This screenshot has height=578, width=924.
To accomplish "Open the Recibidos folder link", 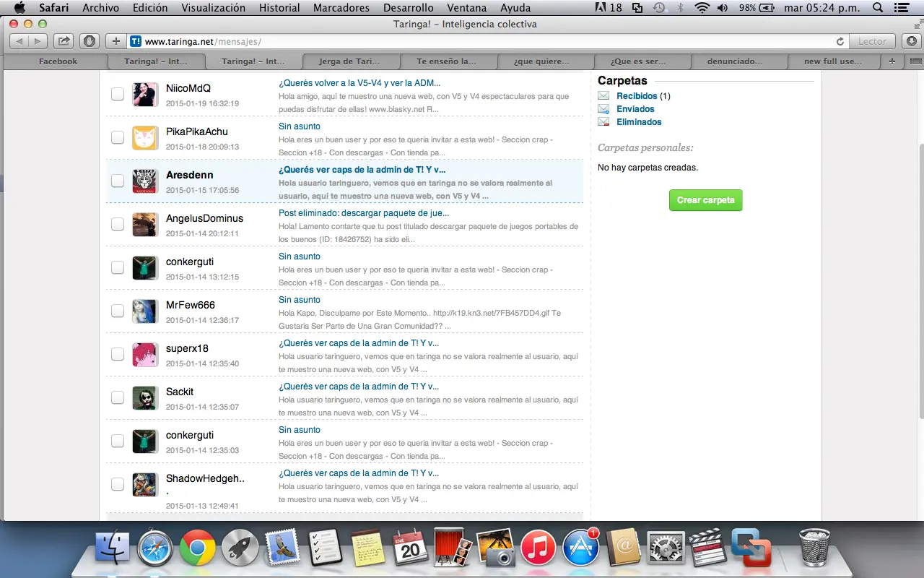I will (637, 95).
